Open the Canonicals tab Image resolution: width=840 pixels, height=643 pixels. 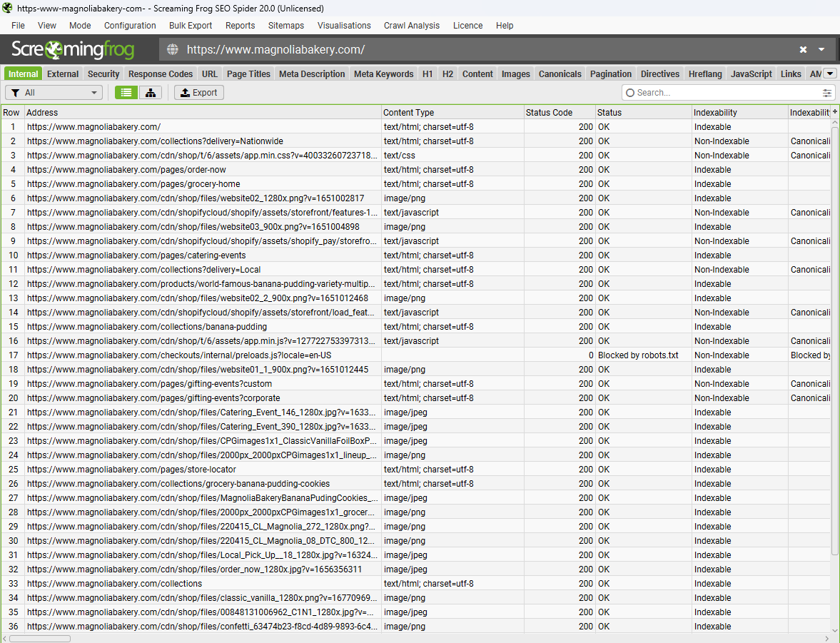coord(560,74)
